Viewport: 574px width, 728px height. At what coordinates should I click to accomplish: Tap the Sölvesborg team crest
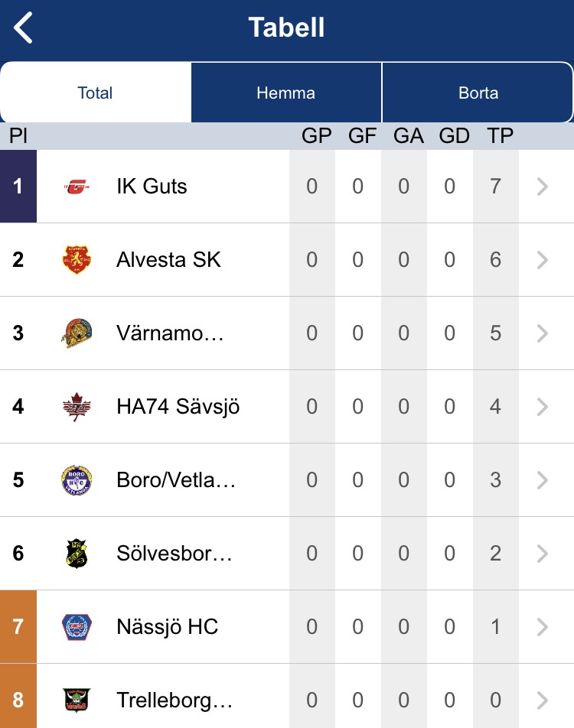tap(77, 554)
